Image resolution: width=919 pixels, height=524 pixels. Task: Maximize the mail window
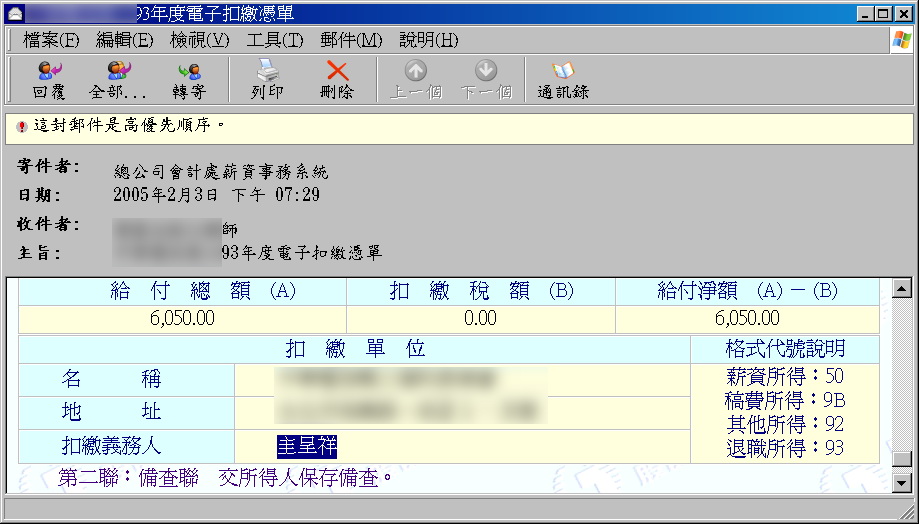pyautogui.click(x=884, y=13)
